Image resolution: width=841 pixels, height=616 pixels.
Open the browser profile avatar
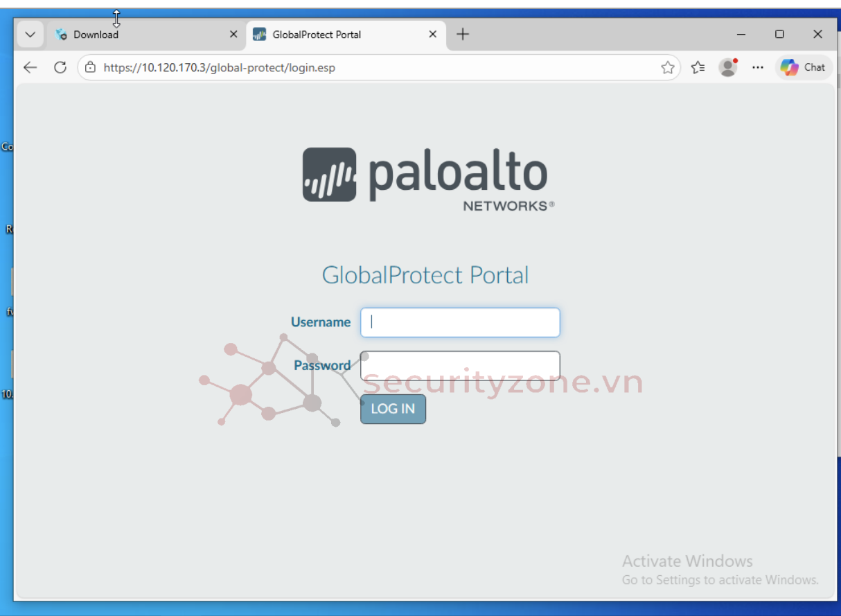[x=727, y=67]
